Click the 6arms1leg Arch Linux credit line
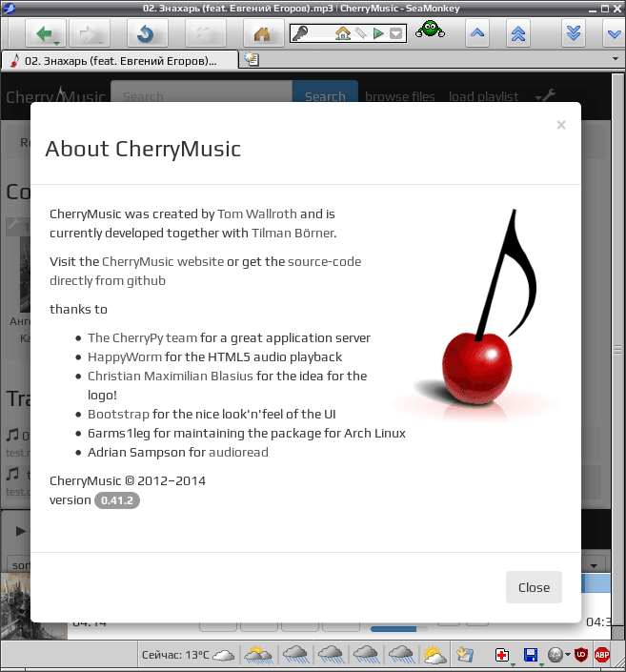Image resolution: width=626 pixels, height=672 pixels. [x=247, y=434]
